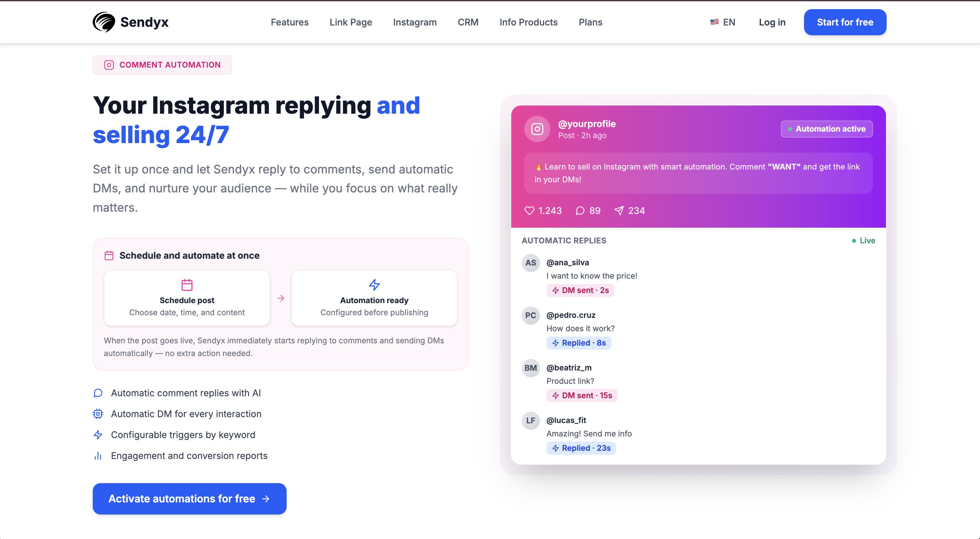Click the Start for free button
Screen dimensions: 980x539
point(845,22)
